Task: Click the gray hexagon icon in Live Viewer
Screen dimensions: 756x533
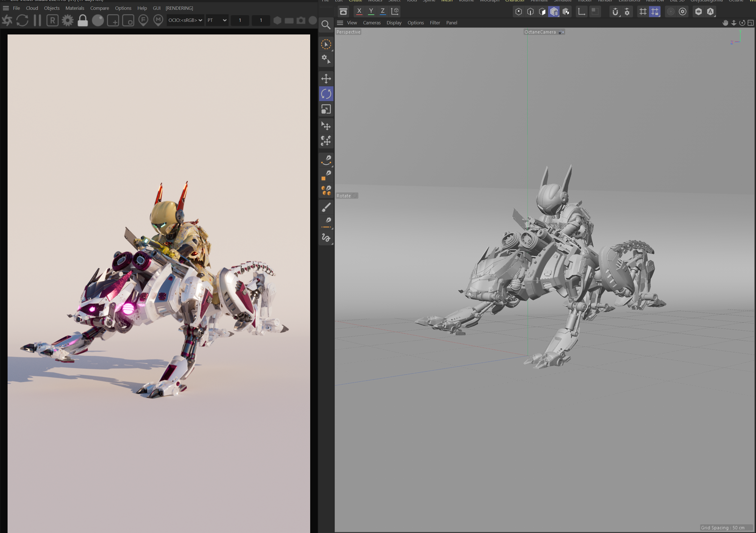Action: [x=278, y=20]
